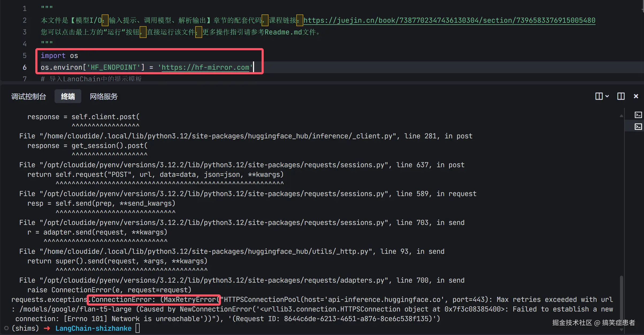Open the 网络服务 tab

(x=104, y=96)
